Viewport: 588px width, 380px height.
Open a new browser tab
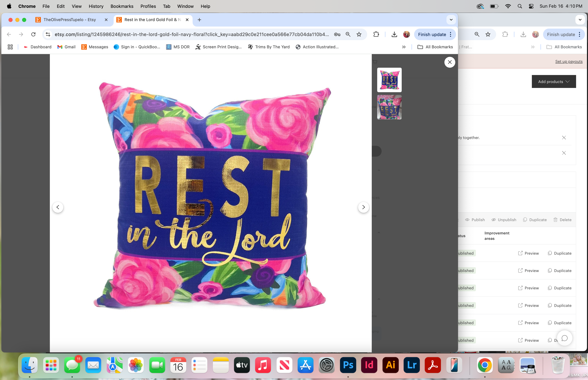pos(199,20)
